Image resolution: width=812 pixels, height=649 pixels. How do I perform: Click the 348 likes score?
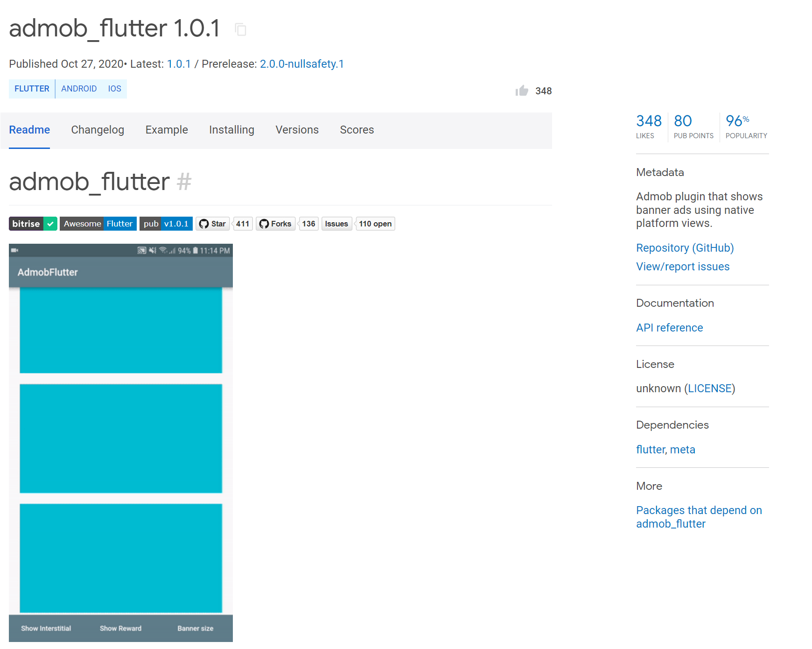(x=649, y=127)
